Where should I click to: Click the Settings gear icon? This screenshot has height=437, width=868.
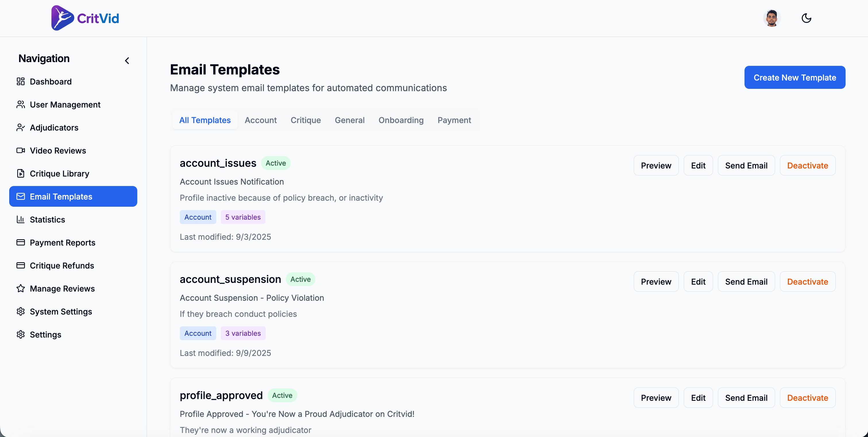coord(21,334)
